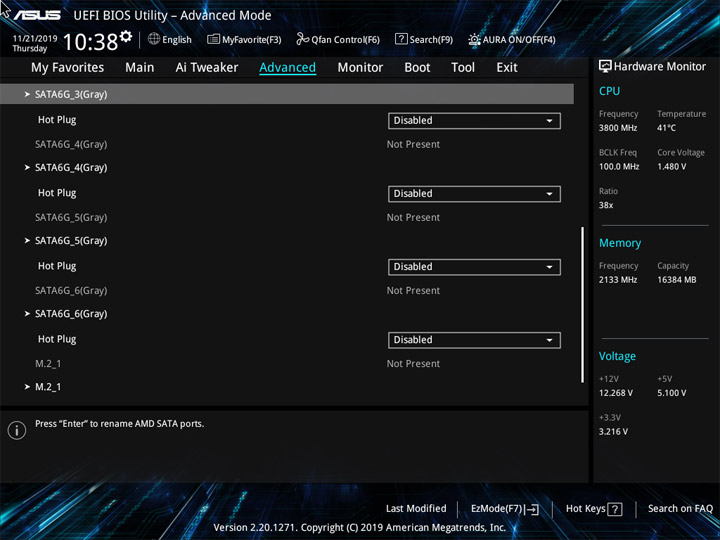Viewport: 720px width, 540px height.
Task: Switch to Boot tab
Action: coord(417,68)
